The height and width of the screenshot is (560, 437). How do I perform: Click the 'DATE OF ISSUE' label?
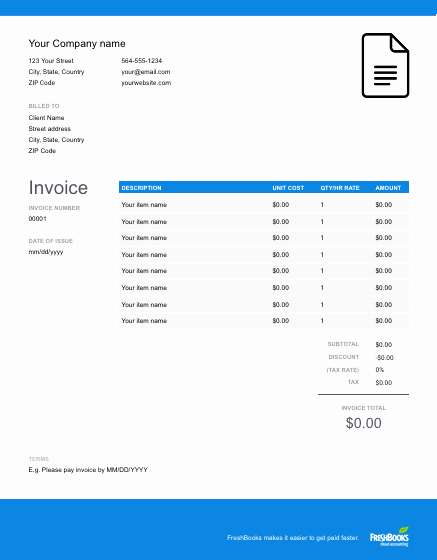(51, 241)
